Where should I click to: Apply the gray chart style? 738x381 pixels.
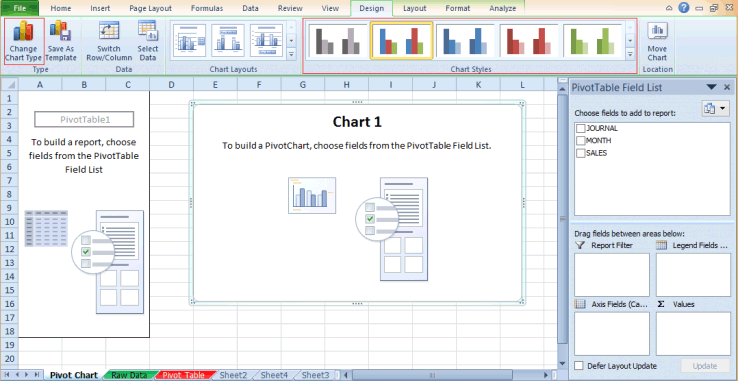[x=338, y=41]
